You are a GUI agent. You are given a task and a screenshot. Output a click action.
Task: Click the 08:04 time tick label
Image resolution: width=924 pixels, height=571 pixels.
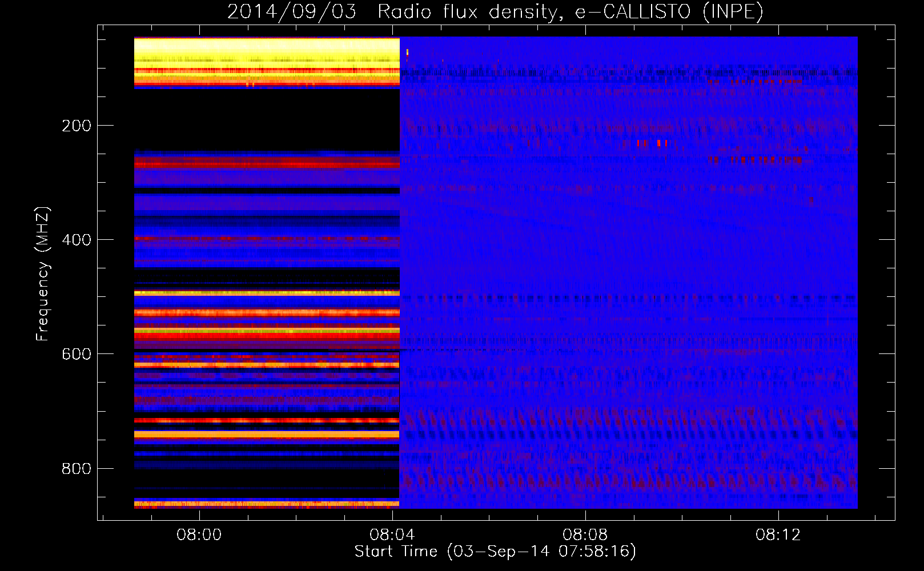[392, 535]
